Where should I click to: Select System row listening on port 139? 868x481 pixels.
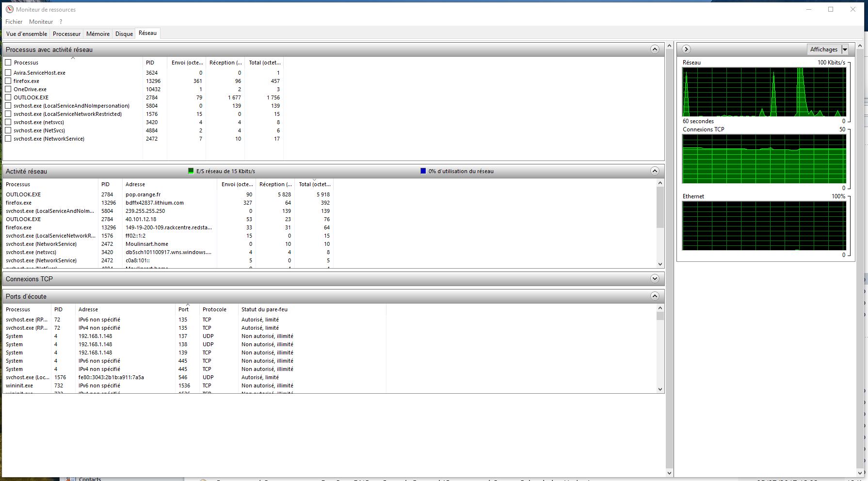tap(194, 353)
